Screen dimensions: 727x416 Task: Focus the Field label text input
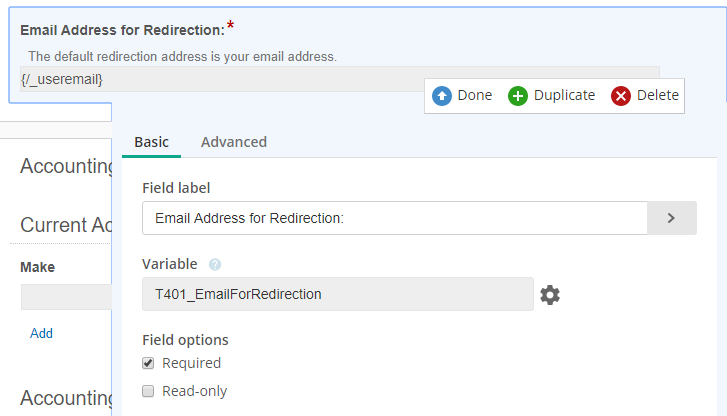click(x=395, y=218)
